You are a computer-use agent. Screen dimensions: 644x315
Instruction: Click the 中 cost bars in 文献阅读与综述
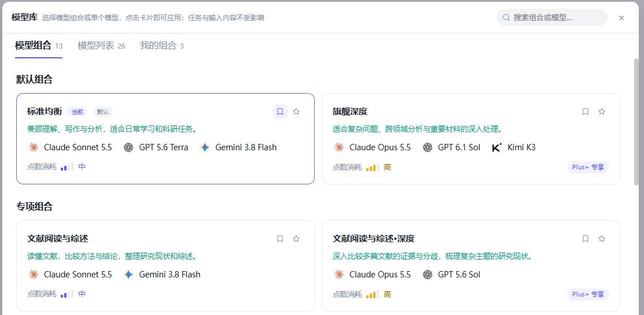click(67, 294)
